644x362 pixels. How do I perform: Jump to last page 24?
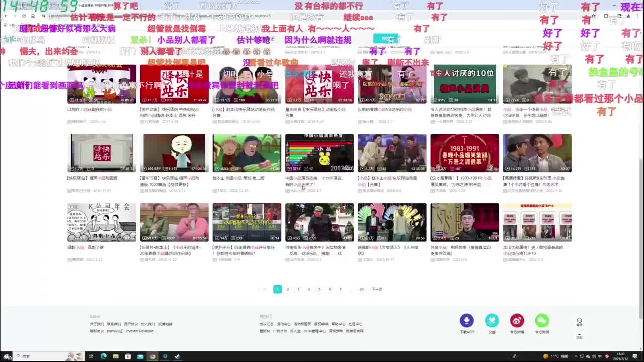coord(361,289)
